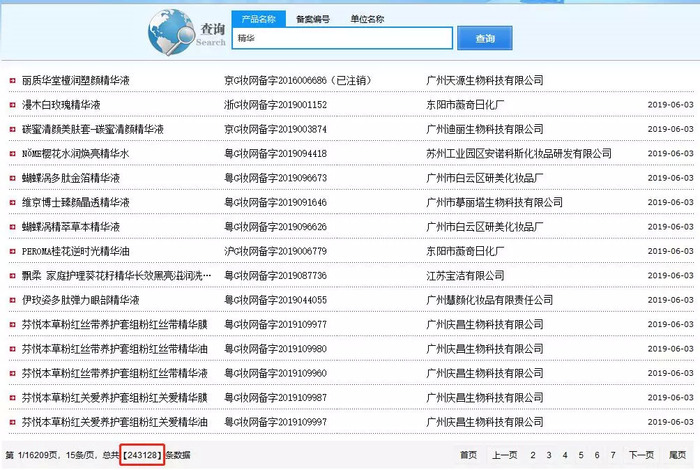
Task: Click red bullet icon beside 维京博士臻颜晶透精华液
Action: pyautogui.click(x=12, y=203)
